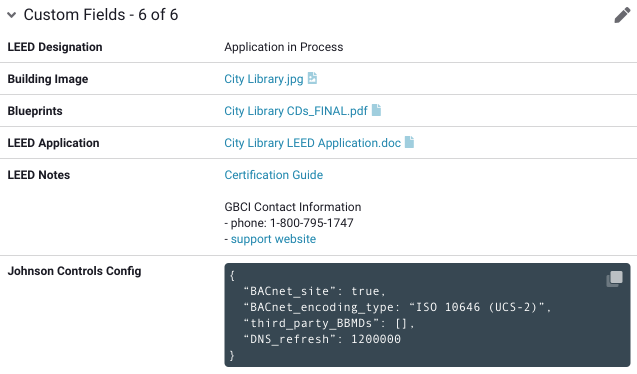Click the Application in Process value

tap(284, 47)
